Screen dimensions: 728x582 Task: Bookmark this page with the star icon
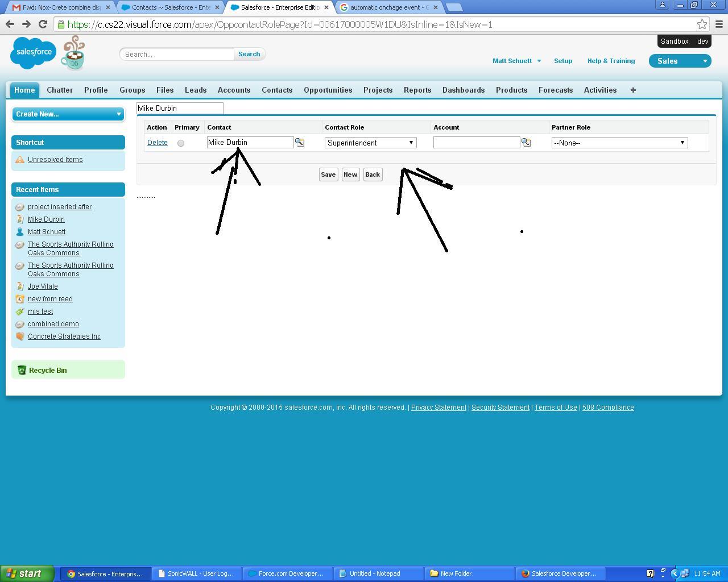click(702, 24)
